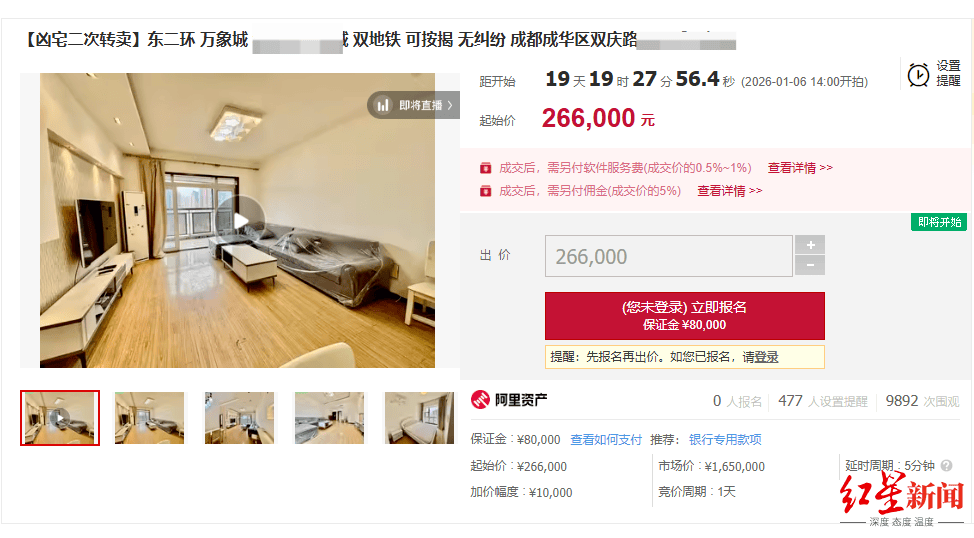This screenshot has width=974, height=538.
Task: Open the upcoming live stream badge
Action: tap(413, 105)
